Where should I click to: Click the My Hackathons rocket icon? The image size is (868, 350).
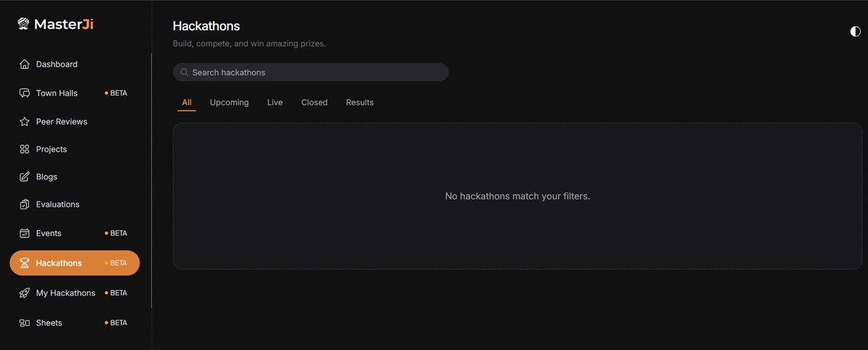tap(25, 293)
